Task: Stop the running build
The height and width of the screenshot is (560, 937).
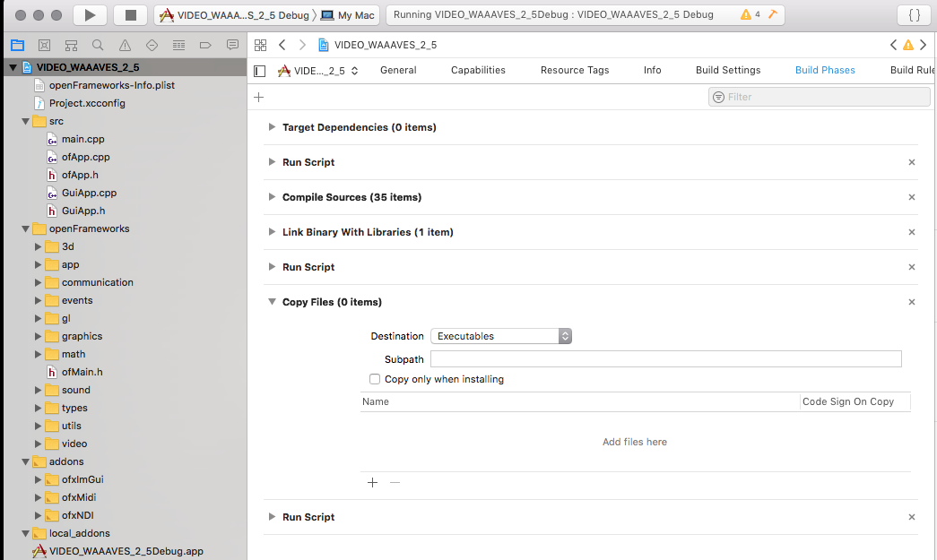Action: [x=130, y=15]
